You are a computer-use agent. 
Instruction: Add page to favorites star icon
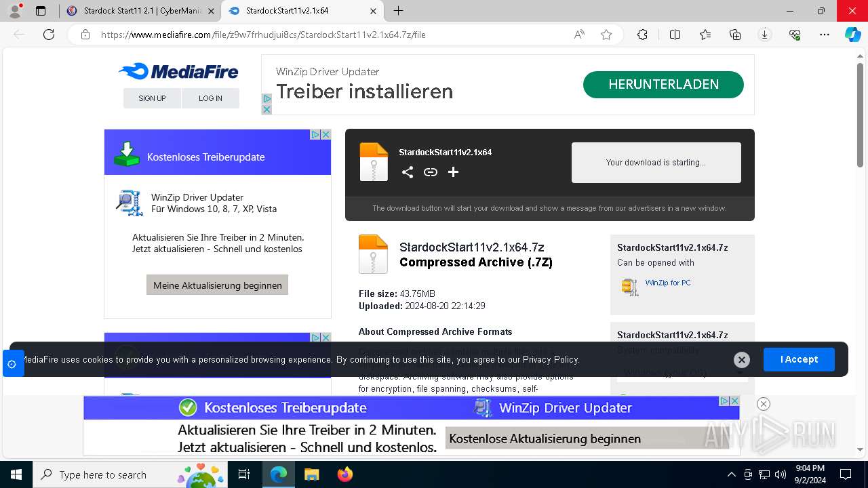tap(606, 35)
